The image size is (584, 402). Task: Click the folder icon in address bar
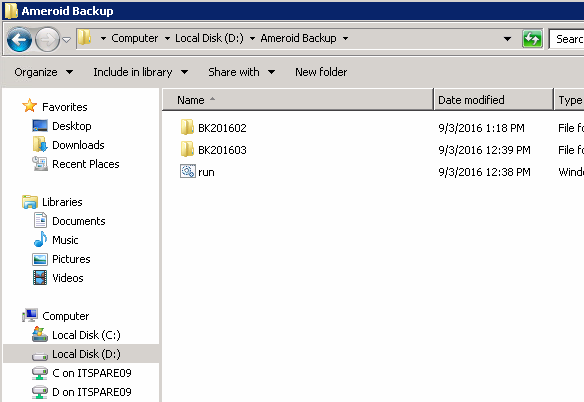pyautogui.click(x=85, y=38)
